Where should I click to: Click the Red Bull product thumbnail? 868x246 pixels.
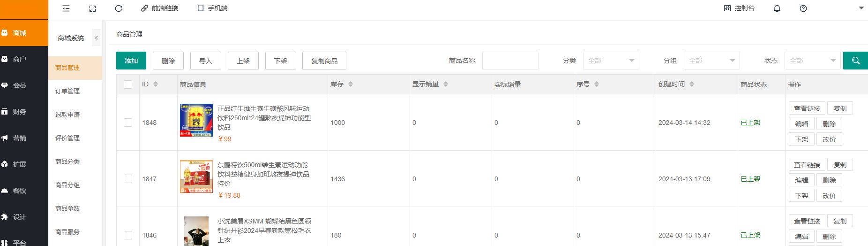click(x=196, y=120)
